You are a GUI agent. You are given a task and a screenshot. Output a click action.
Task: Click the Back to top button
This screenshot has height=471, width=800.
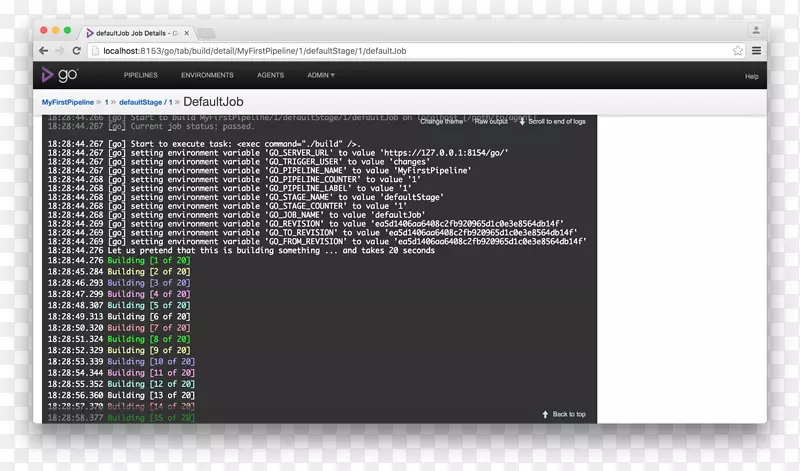[x=564, y=414]
